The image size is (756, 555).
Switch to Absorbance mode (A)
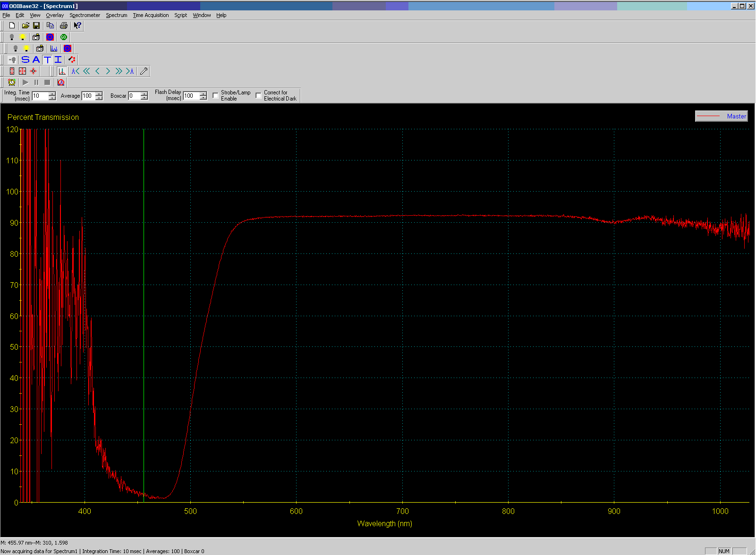click(x=36, y=59)
